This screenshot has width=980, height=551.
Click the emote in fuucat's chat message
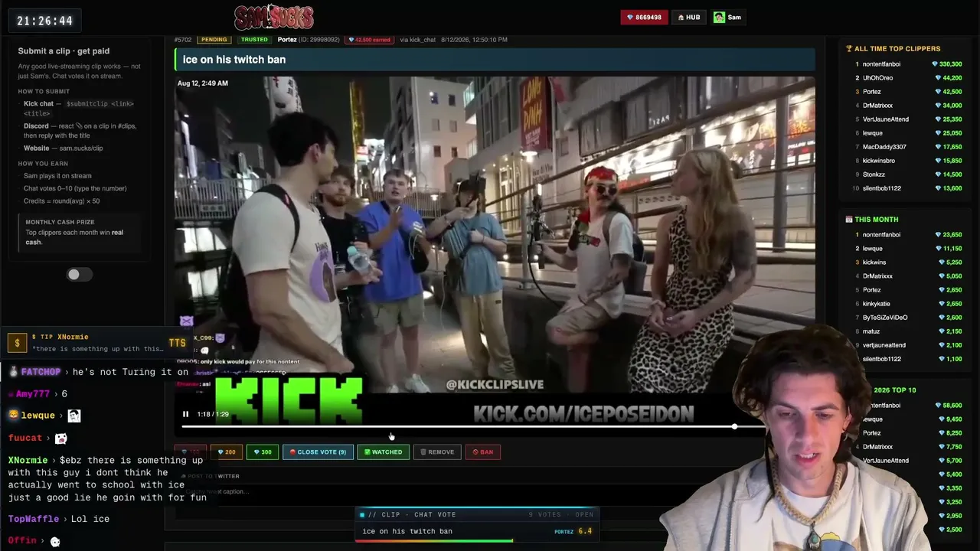(x=60, y=439)
